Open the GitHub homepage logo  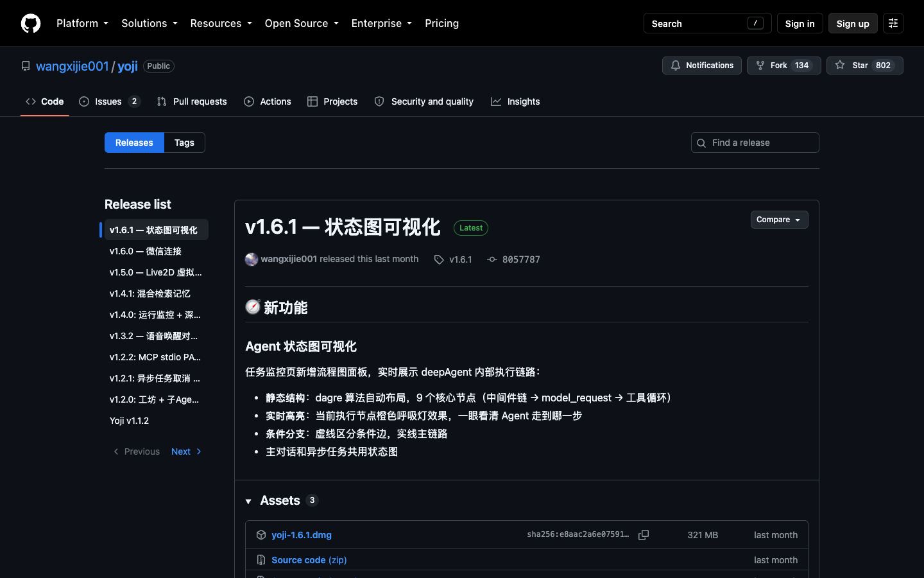pos(31,23)
